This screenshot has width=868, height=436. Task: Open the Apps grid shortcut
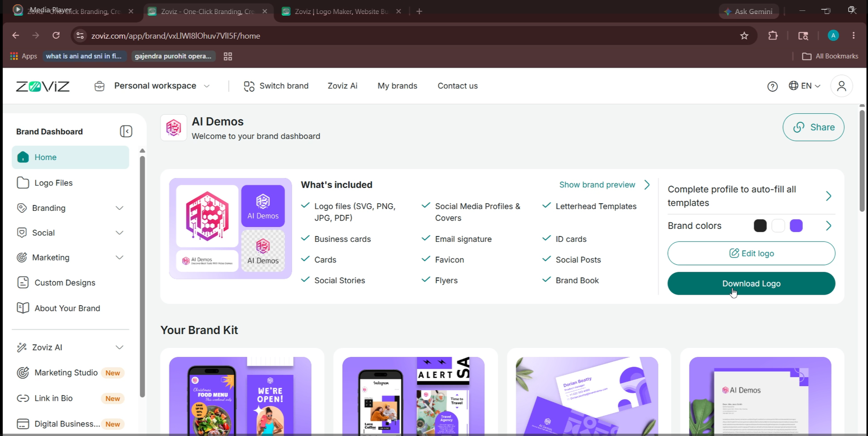pos(23,56)
